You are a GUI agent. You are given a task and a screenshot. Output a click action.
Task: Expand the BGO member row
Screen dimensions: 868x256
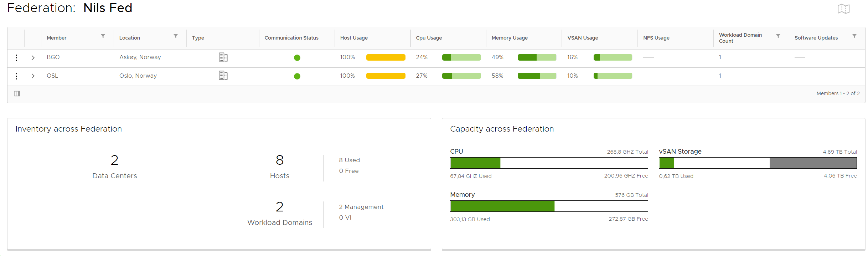pos(33,57)
